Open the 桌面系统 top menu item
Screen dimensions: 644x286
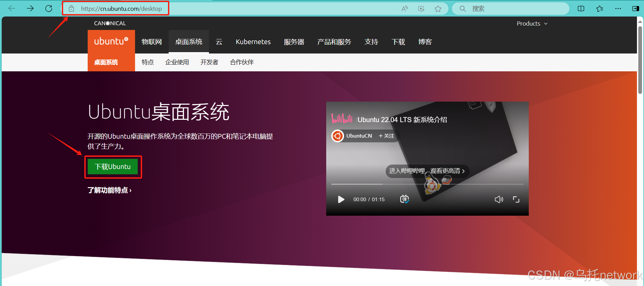click(189, 42)
